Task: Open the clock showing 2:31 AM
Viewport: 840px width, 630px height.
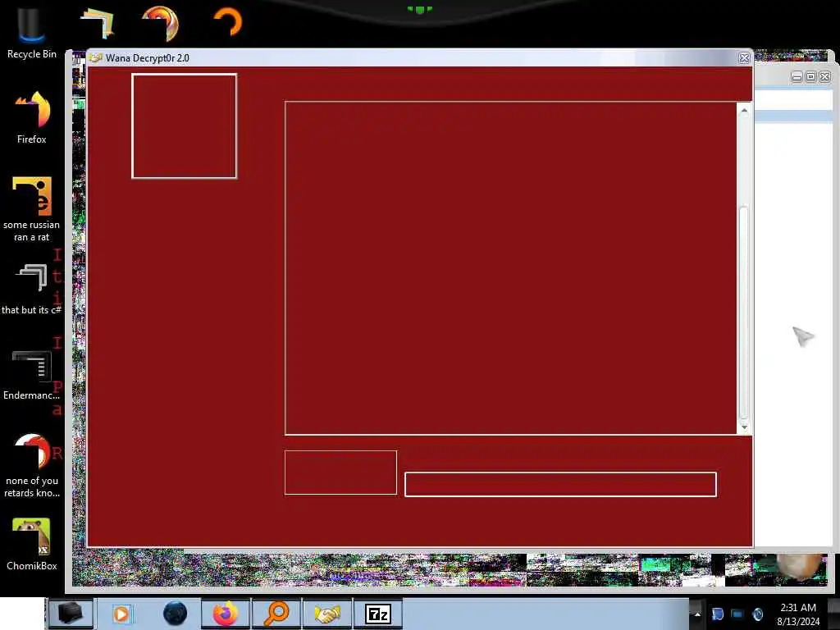Action: [x=798, y=614]
